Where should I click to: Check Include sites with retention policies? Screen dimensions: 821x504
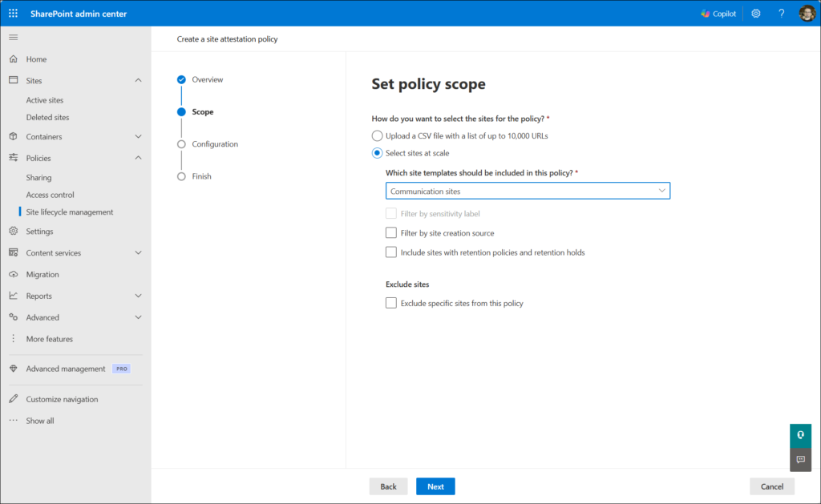(x=391, y=252)
